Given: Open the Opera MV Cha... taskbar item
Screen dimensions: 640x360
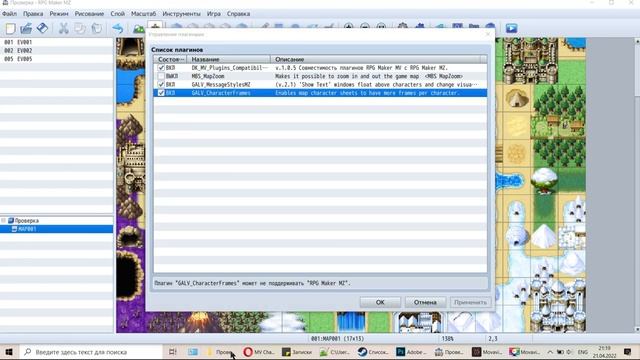Looking at the screenshot, I should click(x=258, y=352).
